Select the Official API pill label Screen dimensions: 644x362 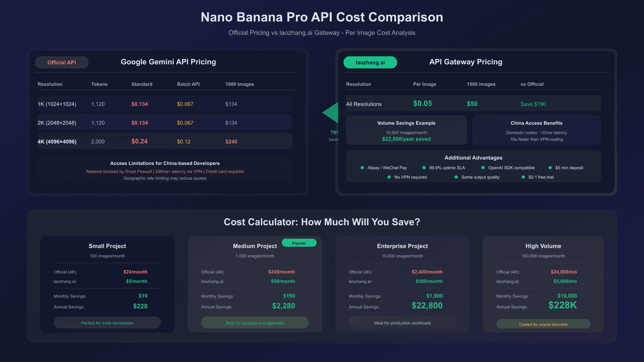[62, 62]
